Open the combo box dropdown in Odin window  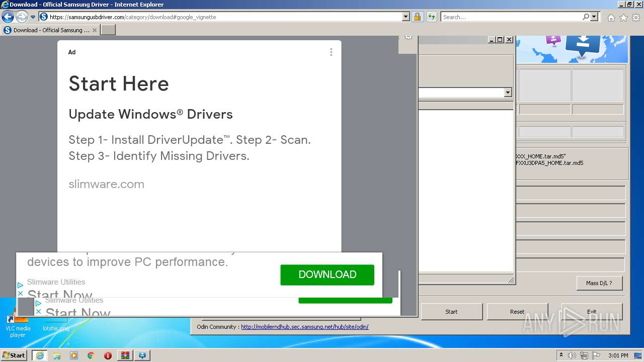508,93
